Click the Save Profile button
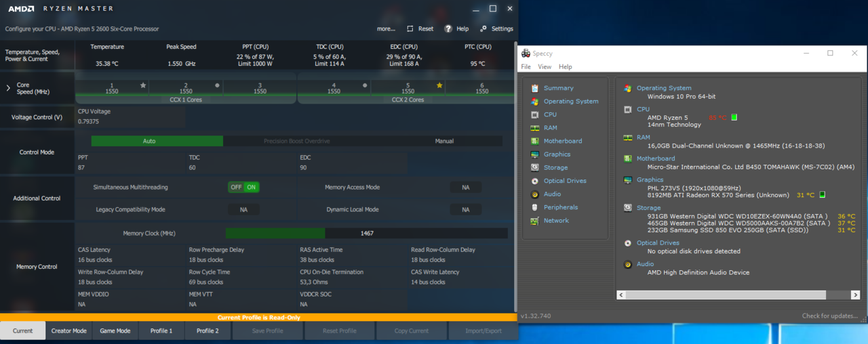 267,330
